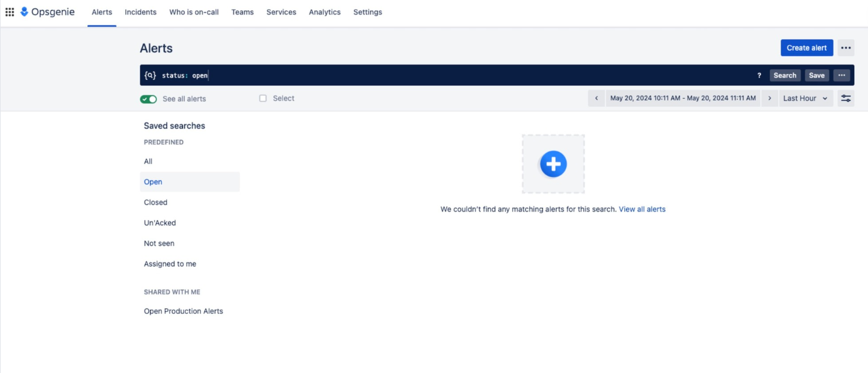Follow the View all alerts link
The image size is (868, 373).
[x=642, y=209]
